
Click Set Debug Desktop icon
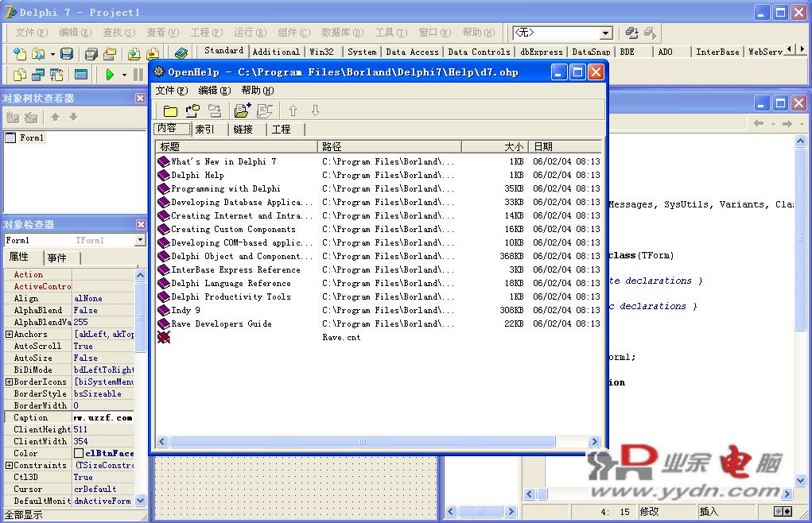click(x=651, y=33)
